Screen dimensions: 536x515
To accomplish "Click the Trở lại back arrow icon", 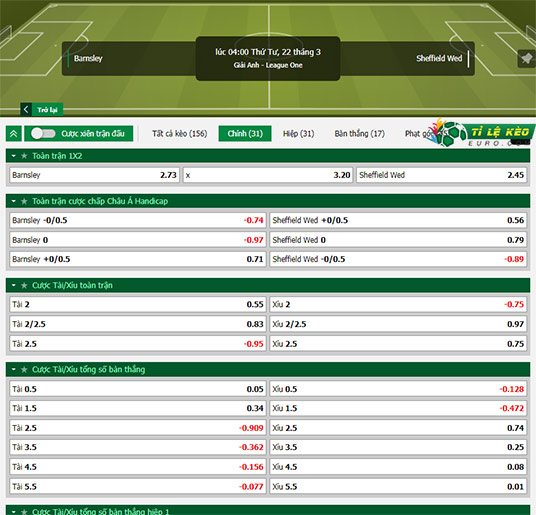I will coord(26,110).
